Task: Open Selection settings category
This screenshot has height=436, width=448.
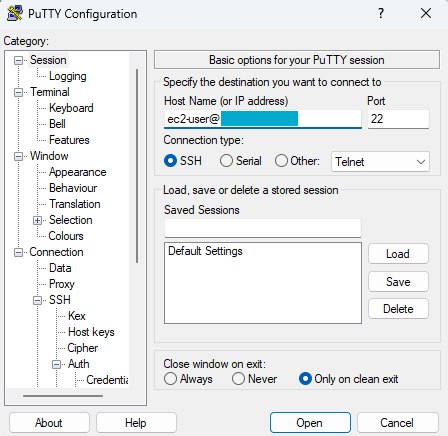Action: (71, 220)
